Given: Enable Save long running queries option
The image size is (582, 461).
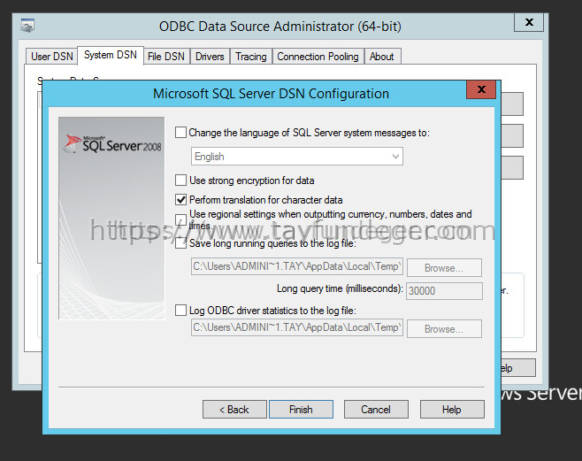Looking at the screenshot, I should (181, 243).
